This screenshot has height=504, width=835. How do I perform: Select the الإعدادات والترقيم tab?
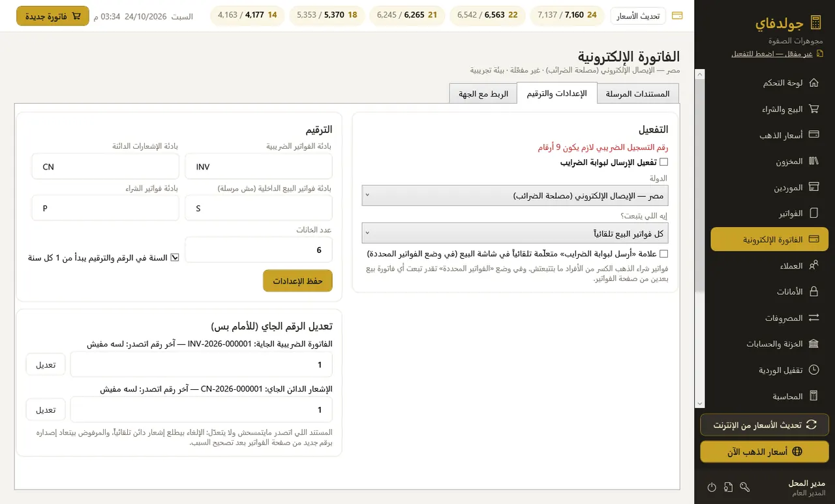pyautogui.click(x=557, y=93)
